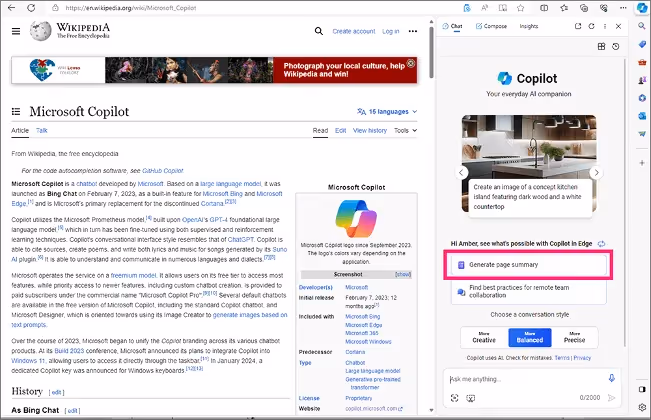The height and width of the screenshot is (420, 651).
Task: Select More Precise conversation style
Action: click(x=575, y=337)
